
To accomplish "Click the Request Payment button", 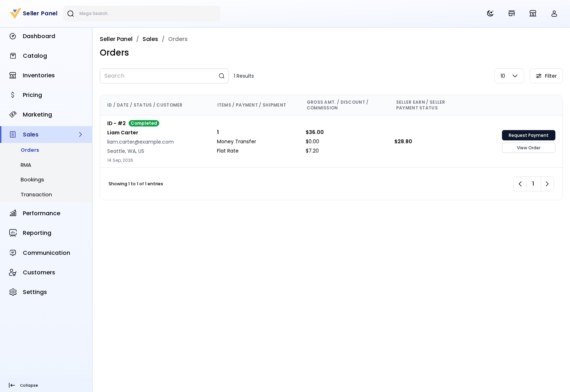I will click(529, 135).
